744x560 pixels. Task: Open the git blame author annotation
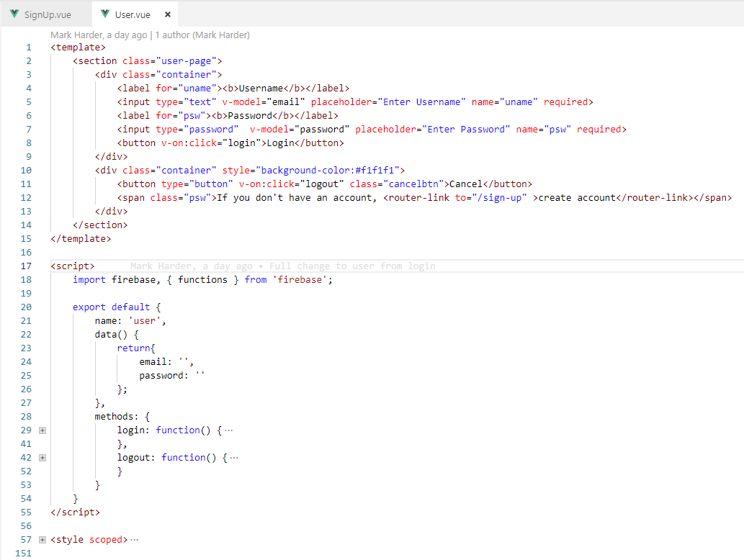[151, 35]
